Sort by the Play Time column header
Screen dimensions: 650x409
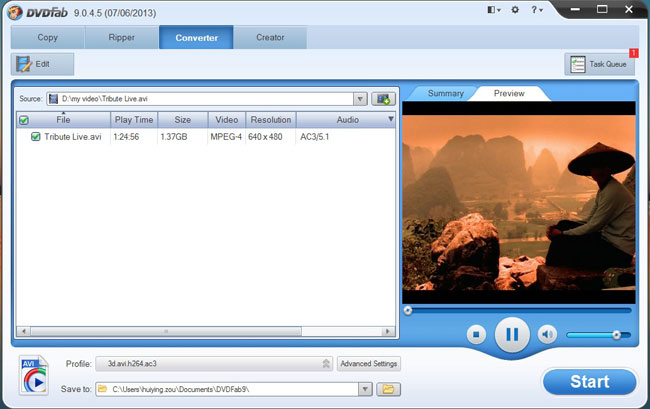tap(134, 120)
